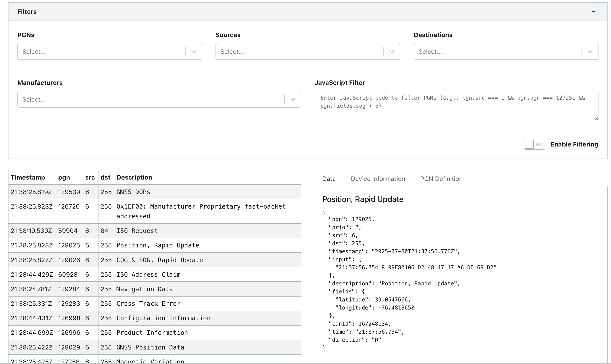Select the GNSS DOPs row
The height and width of the screenshot is (364, 611).
click(155, 192)
